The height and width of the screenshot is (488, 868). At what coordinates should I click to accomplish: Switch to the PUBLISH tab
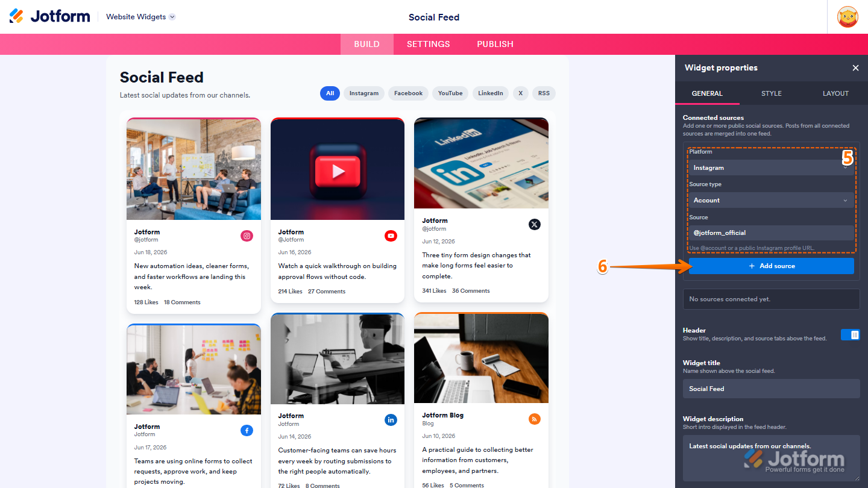coord(495,44)
